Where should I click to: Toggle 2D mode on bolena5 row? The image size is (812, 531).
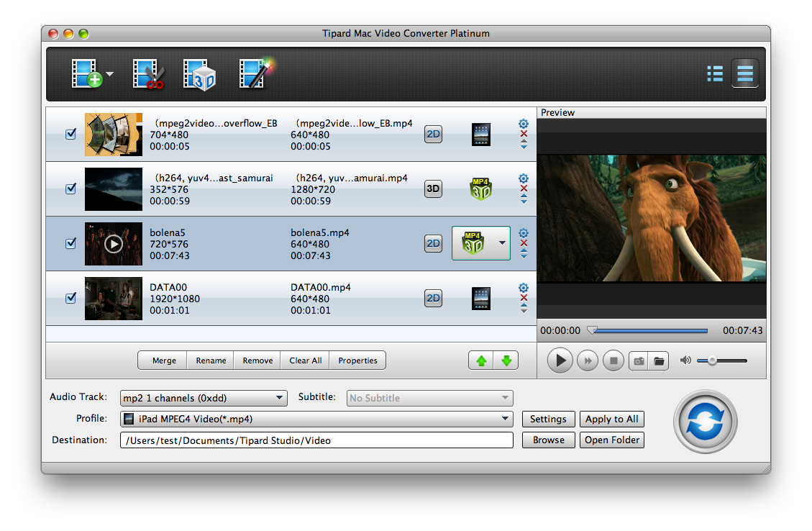coord(433,243)
